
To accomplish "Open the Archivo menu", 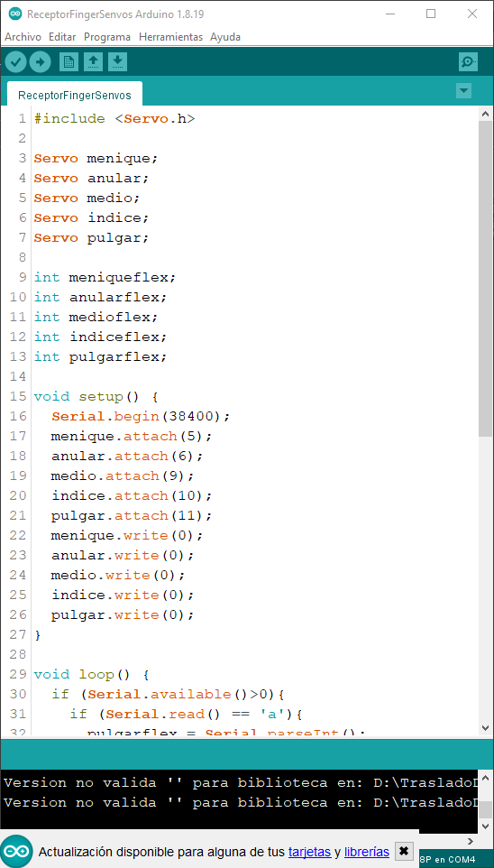I will tap(23, 37).
